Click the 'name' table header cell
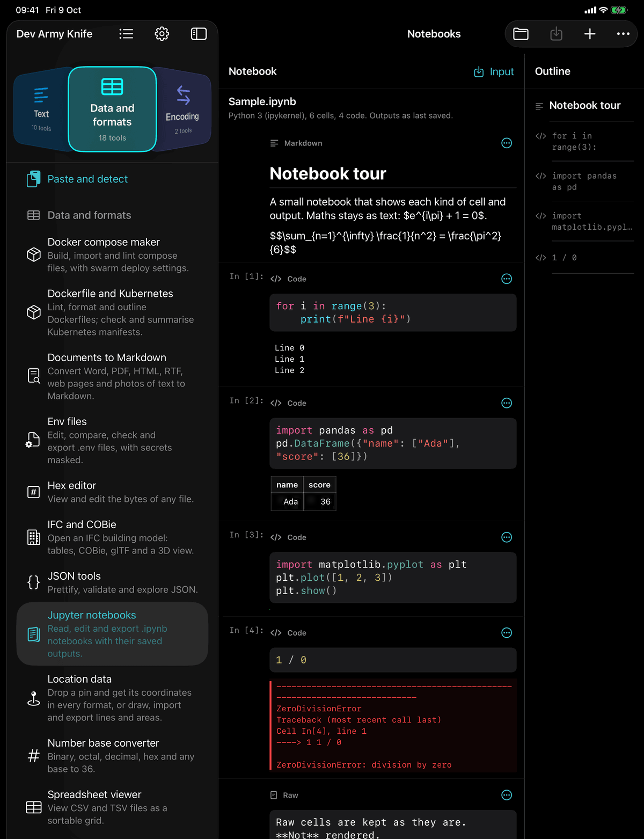 click(x=287, y=485)
